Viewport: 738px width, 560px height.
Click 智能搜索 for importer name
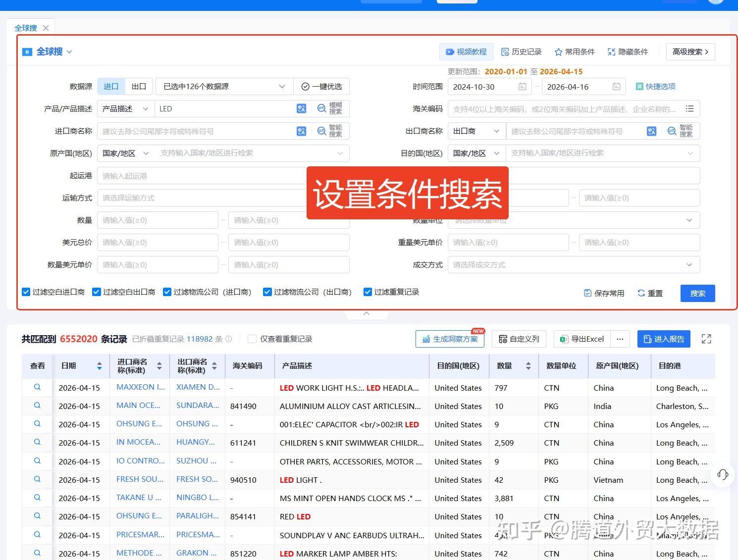330,131
